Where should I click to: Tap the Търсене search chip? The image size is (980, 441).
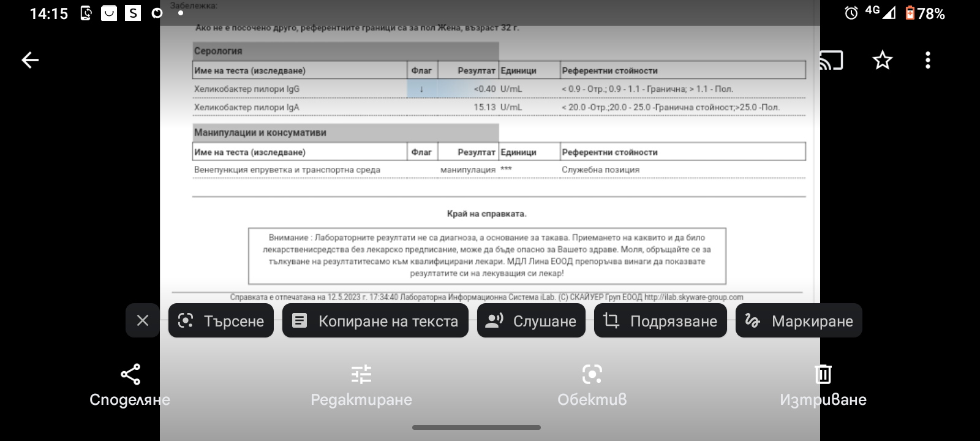click(221, 320)
